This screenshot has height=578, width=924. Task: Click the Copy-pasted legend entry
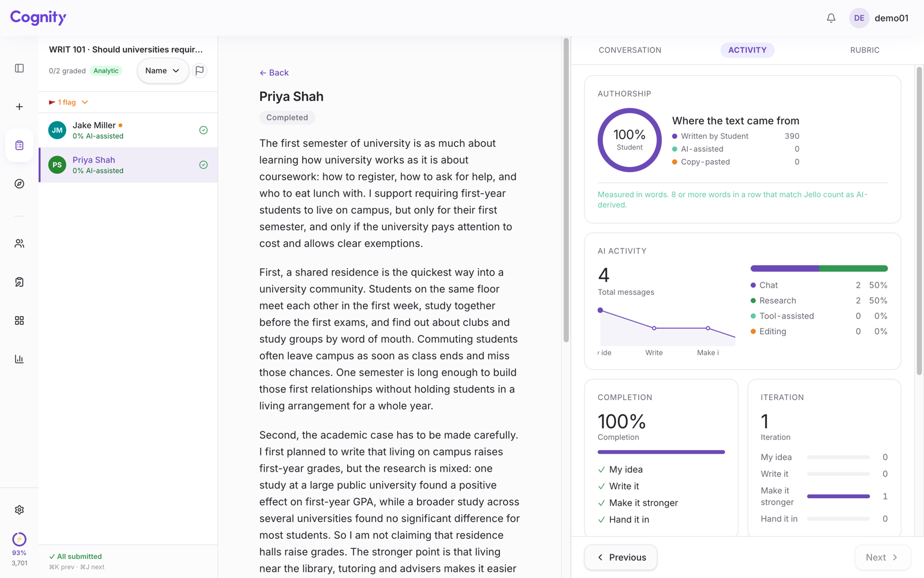736,162
